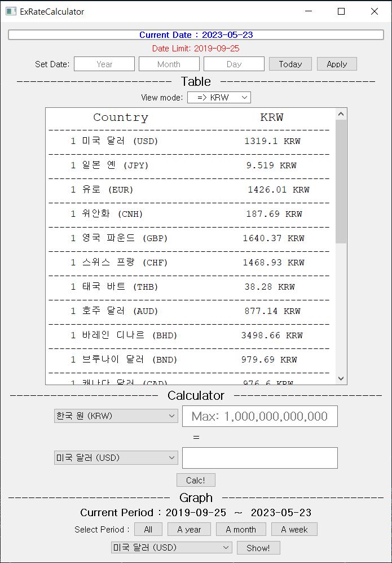Click the 1640.37 KRW value
This screenshot has height=563, width=392.
tap(274, 238)
